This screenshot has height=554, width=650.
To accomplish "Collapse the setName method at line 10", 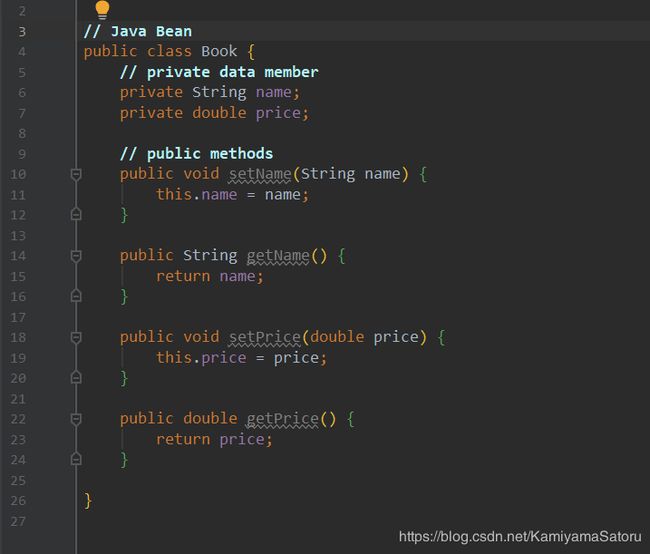I will coord(75,175).
